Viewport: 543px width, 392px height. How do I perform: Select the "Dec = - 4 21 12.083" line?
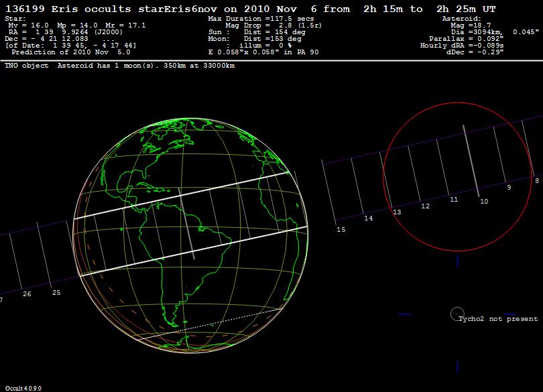(46, 39)
